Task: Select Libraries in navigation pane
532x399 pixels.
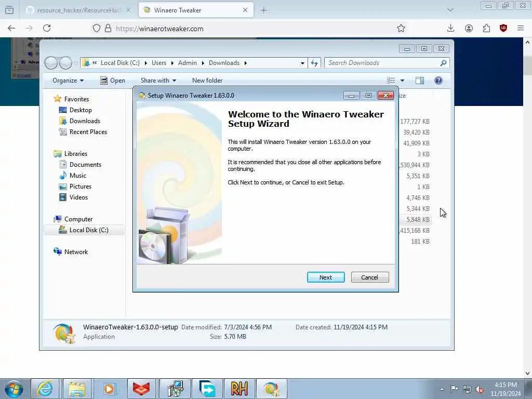Action: pyautogui.click(x=76, y=154)
